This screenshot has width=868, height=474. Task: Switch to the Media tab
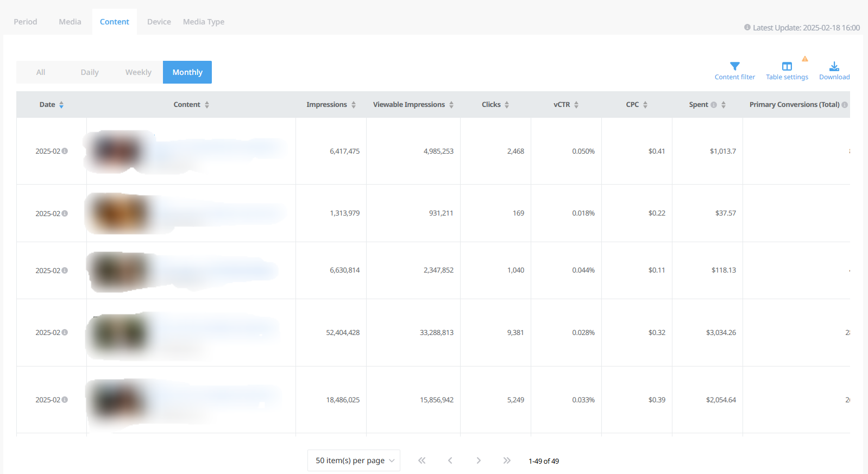70,22
